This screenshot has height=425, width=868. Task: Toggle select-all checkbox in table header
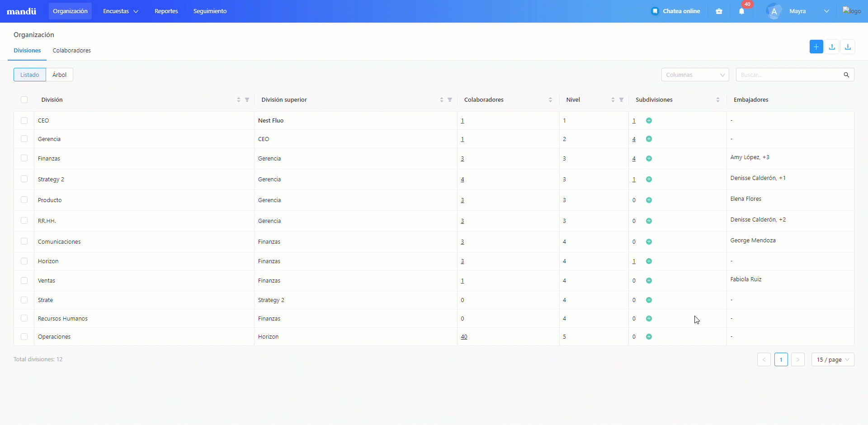pos(24,100)
